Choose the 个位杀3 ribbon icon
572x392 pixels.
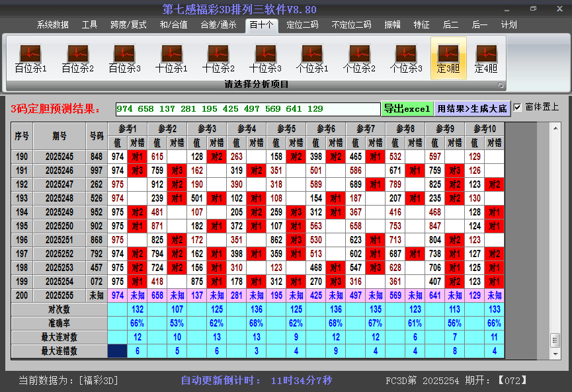[406, 58]
